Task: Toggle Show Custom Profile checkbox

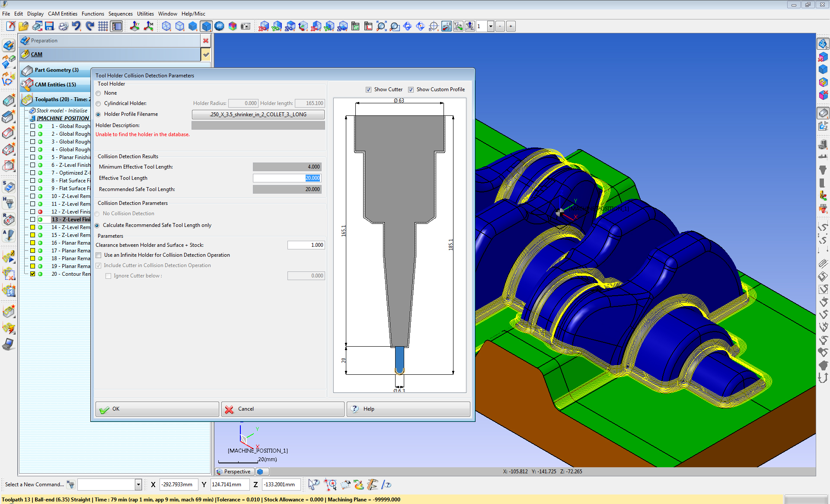Action: click(411, 89)
